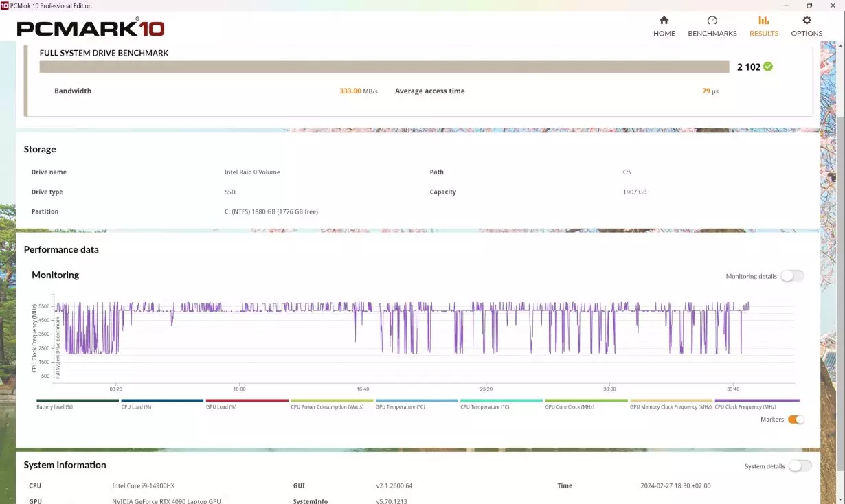
Task: Click the PCMark 10 title bar icon
Action: click(5, 5)
